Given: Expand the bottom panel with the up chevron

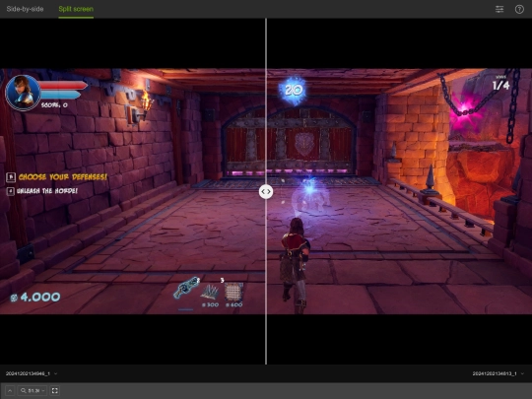Looking at the screenshot, I should pos(10,391).
